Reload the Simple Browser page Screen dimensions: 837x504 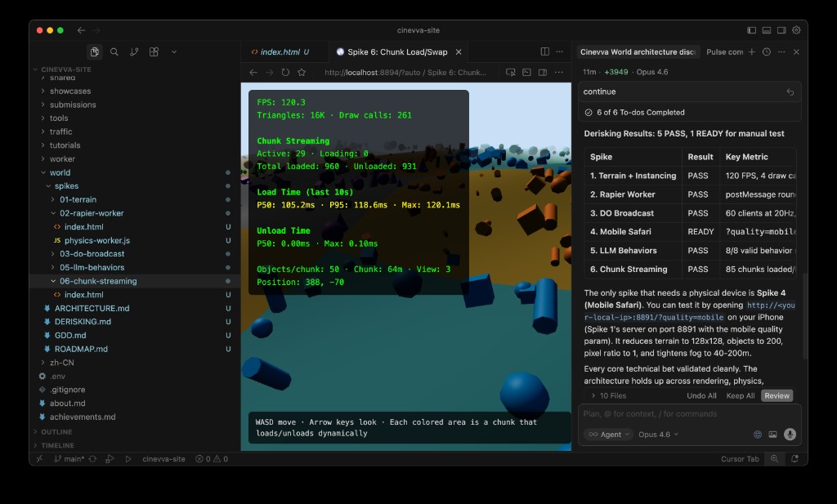coord(285,71)
